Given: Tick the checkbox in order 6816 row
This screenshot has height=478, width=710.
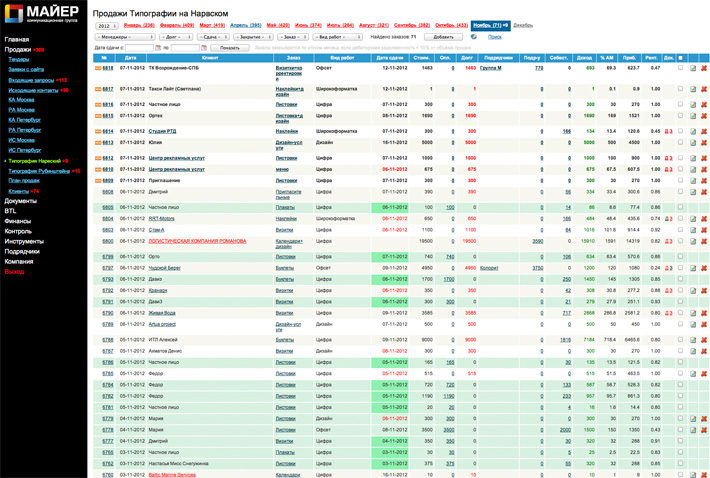Looking at the screenshot, I should coord(680,104).
